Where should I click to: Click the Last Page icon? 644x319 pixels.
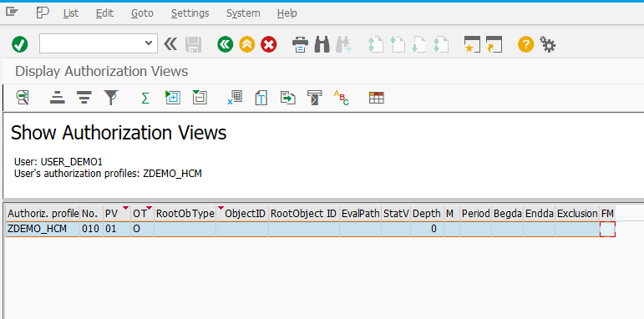point(441,44)
